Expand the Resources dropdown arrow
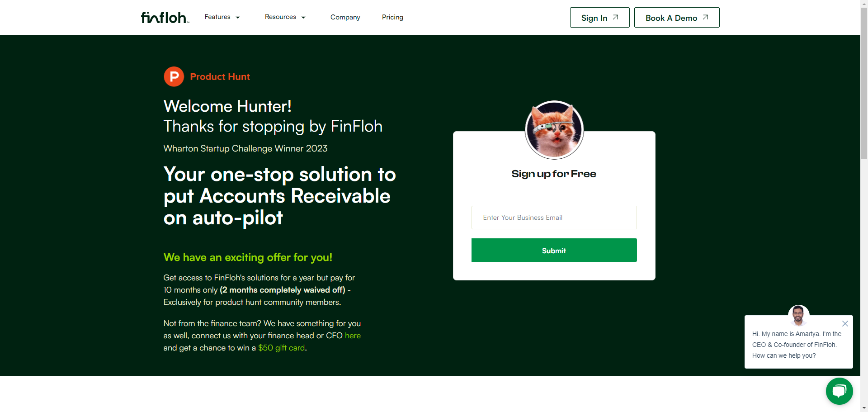 click(x=303, y=18)
